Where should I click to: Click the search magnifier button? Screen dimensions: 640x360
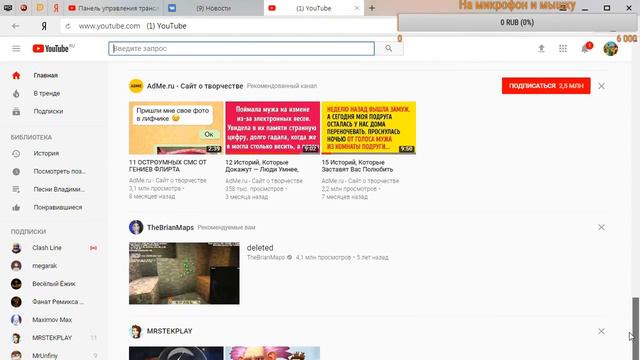point(389,49)
